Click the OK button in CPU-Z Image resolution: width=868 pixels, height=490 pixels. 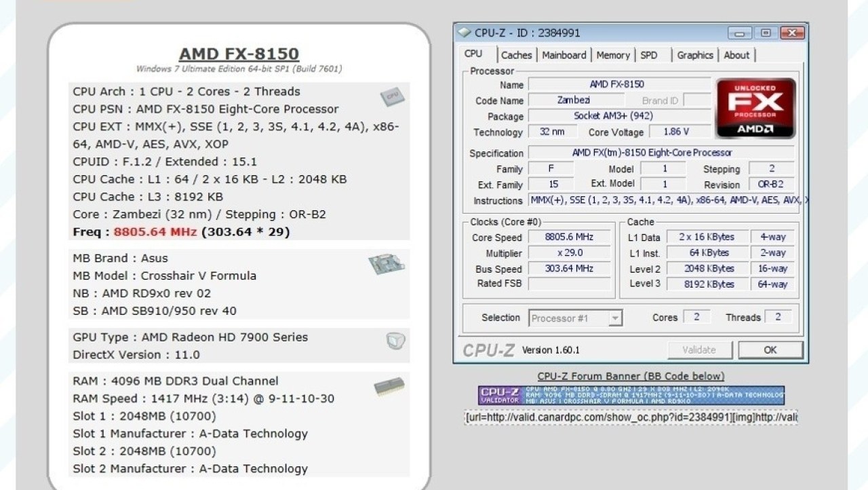point(770,350)
